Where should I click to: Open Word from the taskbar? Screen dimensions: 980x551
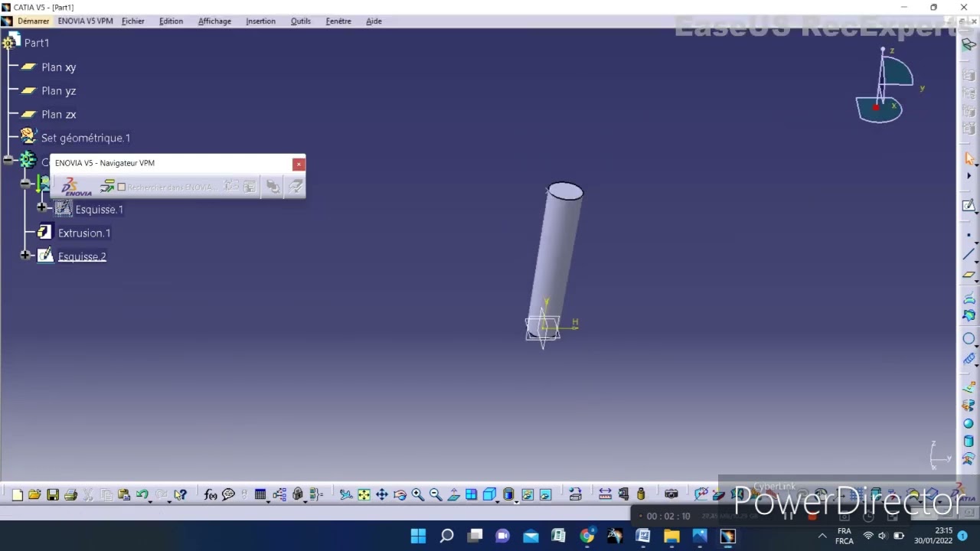click(x=643, y=536)
